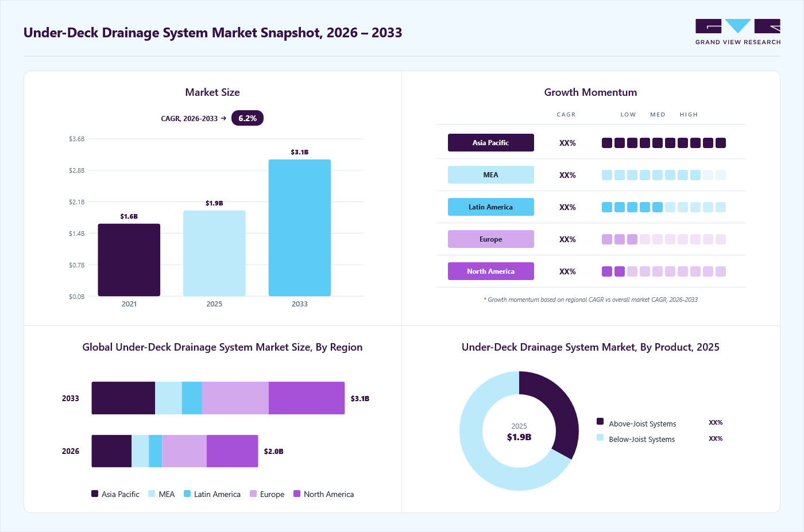Click the $2.0B label beside 2026 bar
Screen dimensions: 804x532
274,451
